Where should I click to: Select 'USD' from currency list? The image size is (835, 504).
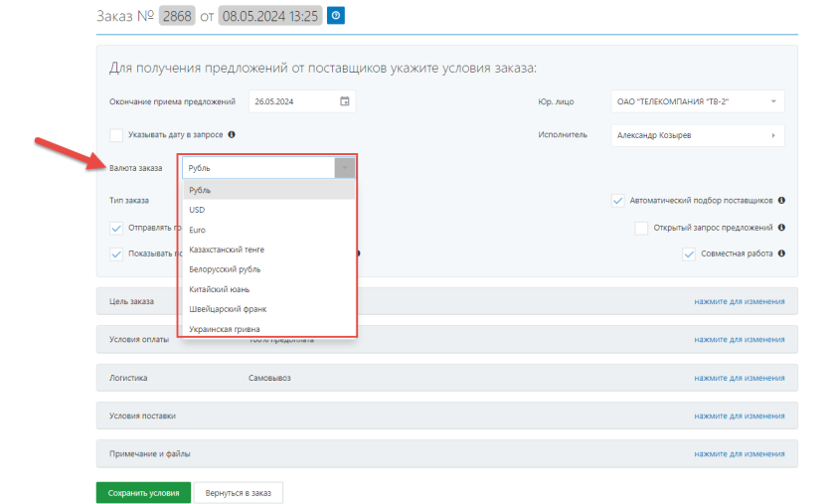click(x=197, y=210)
